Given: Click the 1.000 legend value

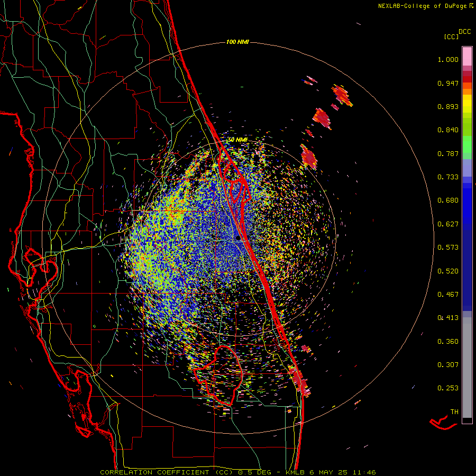Looking at the screenshot, I should point(448,59).
